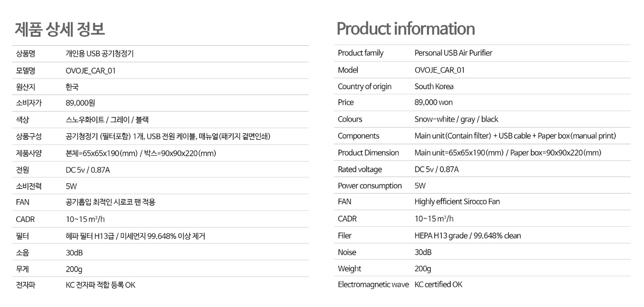This screenshot has width=644, height=307.
Task: Click the Korean colour value "스노우화이트 / 그레이 / 블랙"
Action: pyautogui.click(x=107, y=120)
